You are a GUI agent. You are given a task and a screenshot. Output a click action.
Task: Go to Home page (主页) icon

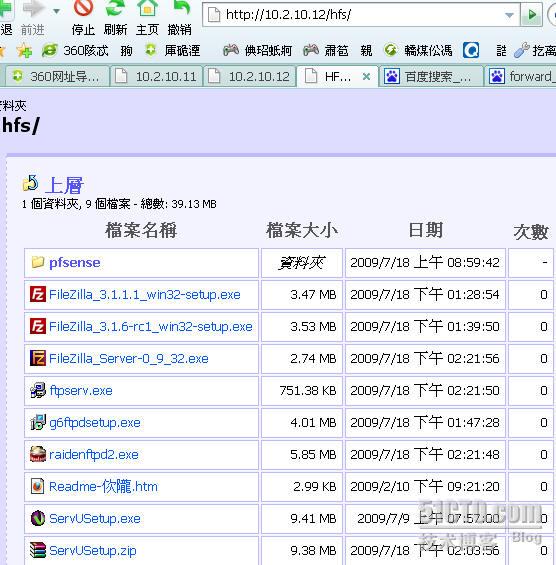(x=147, y=8)
